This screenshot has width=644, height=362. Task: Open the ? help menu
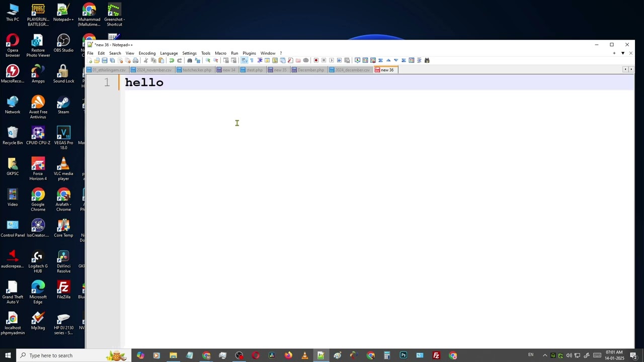click(x=281, y=53)
